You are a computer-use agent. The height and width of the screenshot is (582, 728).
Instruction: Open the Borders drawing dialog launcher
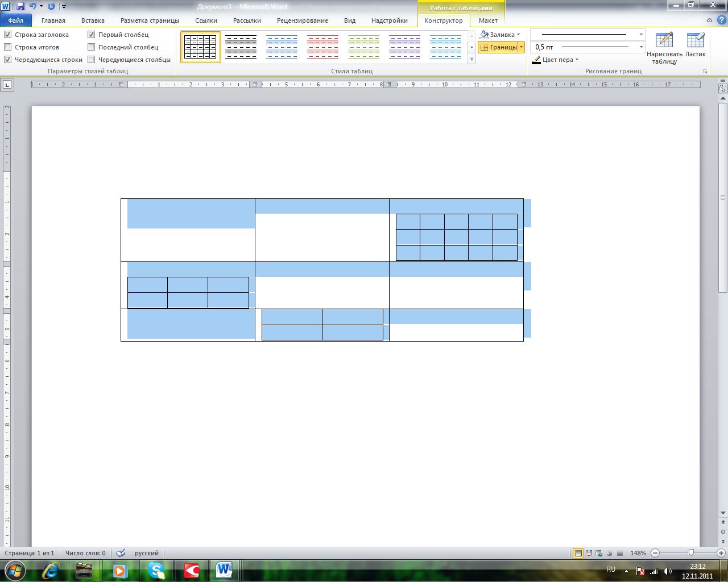pyautogui.click(x=705, y=72)
